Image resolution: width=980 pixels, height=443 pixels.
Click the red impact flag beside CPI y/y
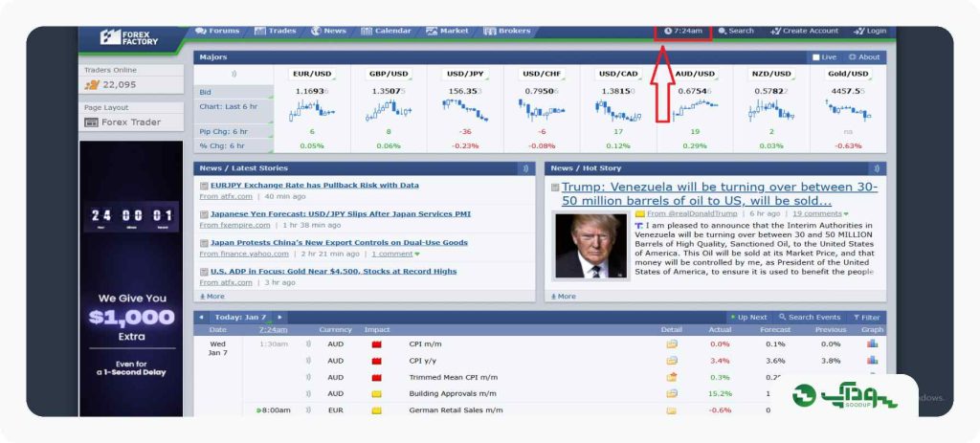click(376, 361)
